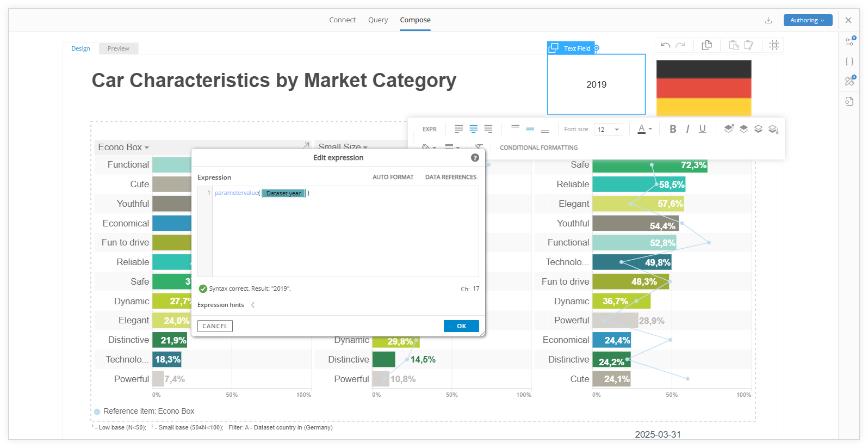Click the bring to front layer icon
This screenshot has width=868, height=448.
[729, 129]
